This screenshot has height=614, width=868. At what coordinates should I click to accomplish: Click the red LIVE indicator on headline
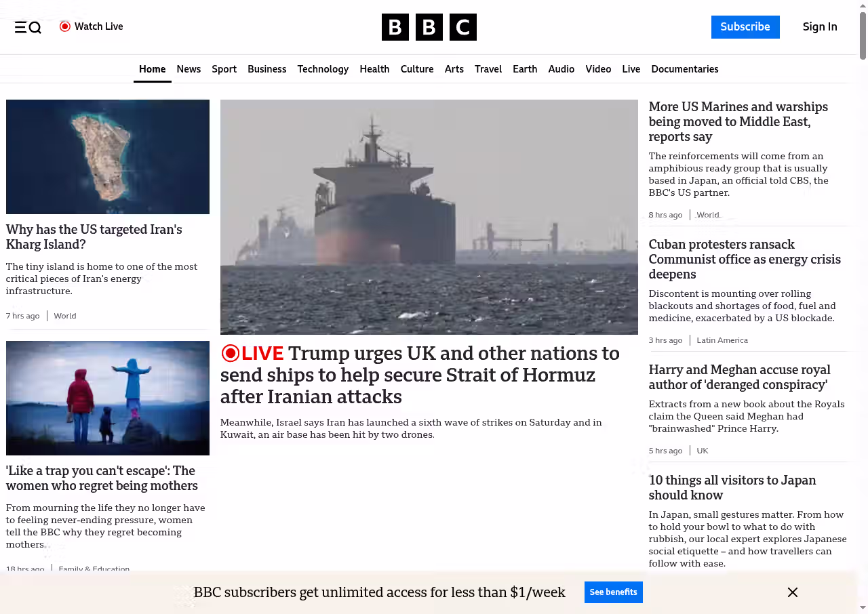coord(252,353)
